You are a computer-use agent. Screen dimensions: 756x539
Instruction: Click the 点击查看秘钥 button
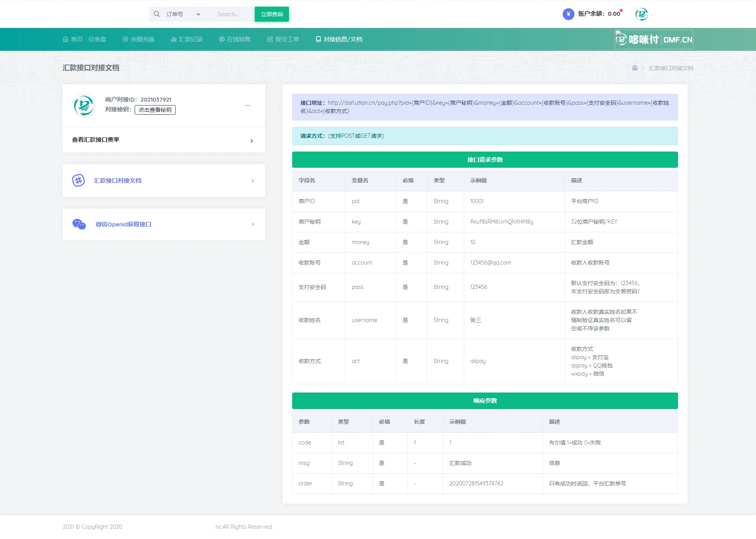point(155,110)
